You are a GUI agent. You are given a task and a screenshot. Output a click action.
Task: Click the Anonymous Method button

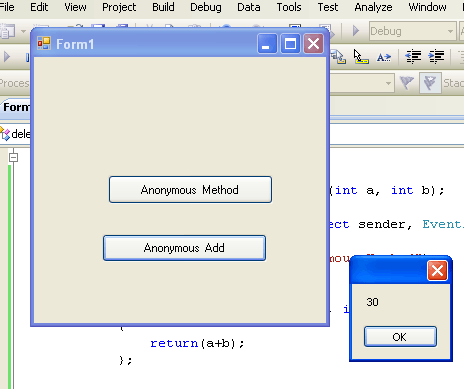click(190, 190)
